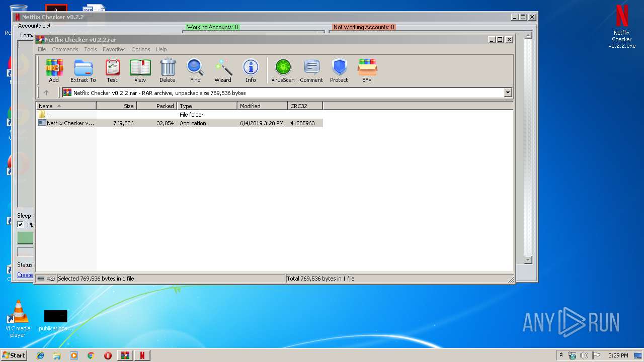Sort list by CRC32 column
Screen dimensions: 644x362
point(305,106)
